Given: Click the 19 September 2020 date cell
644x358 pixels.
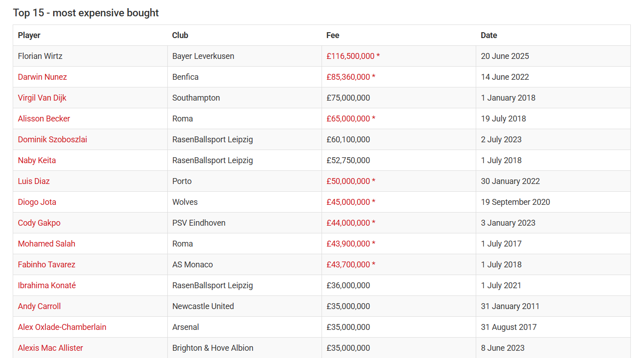Looking at the screenshot, I should (553, 202).
